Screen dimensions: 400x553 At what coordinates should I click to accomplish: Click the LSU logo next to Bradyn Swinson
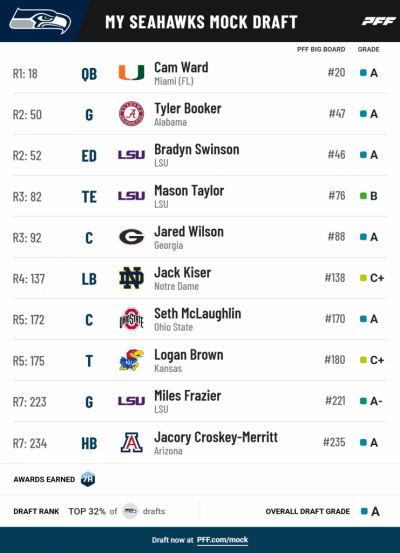(x=131, y=155)
